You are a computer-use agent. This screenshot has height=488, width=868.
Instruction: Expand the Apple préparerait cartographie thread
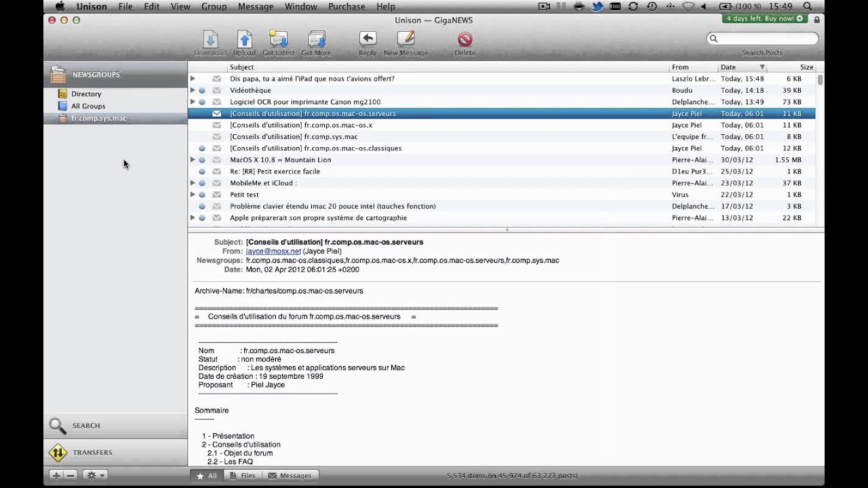coord(193,218)
